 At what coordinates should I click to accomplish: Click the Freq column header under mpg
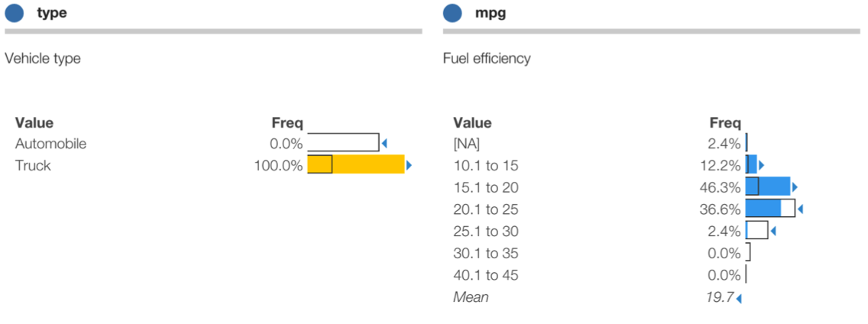pyautogui.click(x=725, y=122)
